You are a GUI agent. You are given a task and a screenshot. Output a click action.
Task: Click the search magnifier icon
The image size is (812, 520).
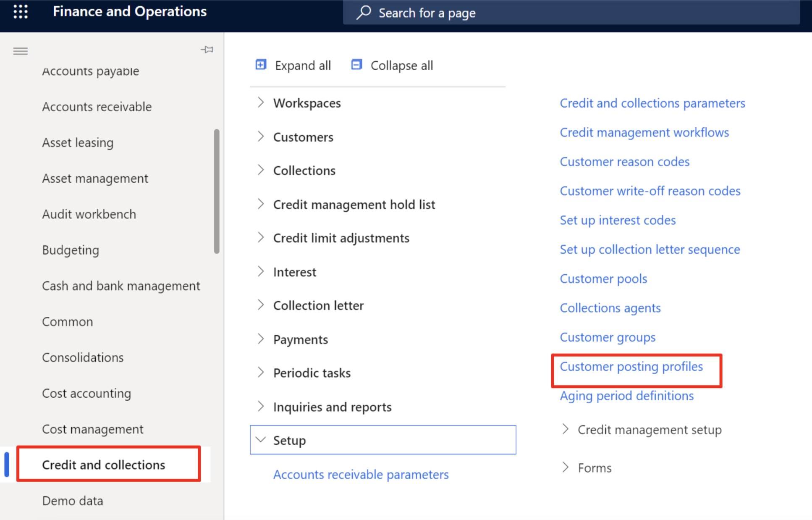(364, 13)
